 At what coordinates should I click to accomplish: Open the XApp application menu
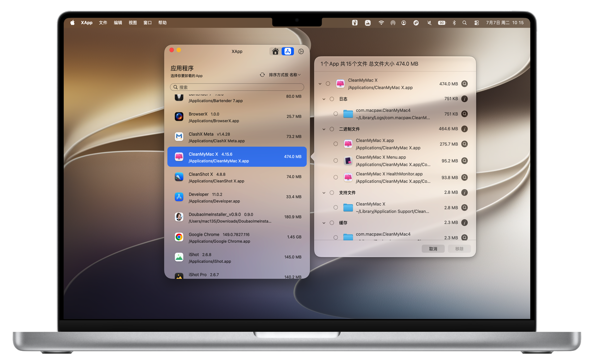pyautogui.click(x=87, y=23)
